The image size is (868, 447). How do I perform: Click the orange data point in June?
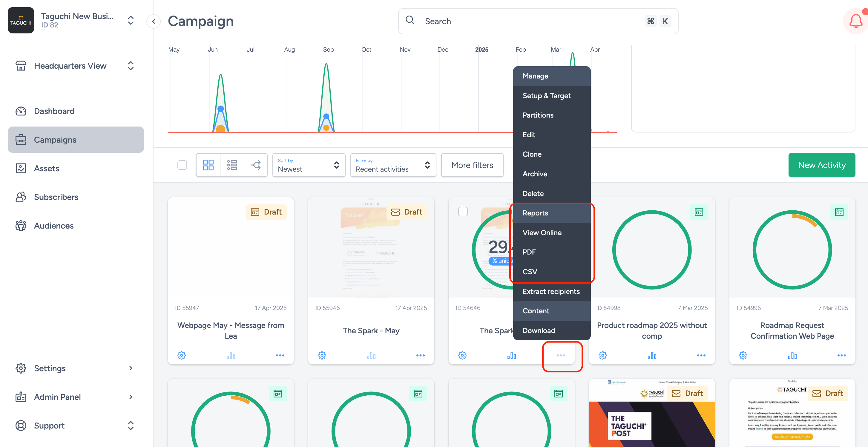point(221,129)
